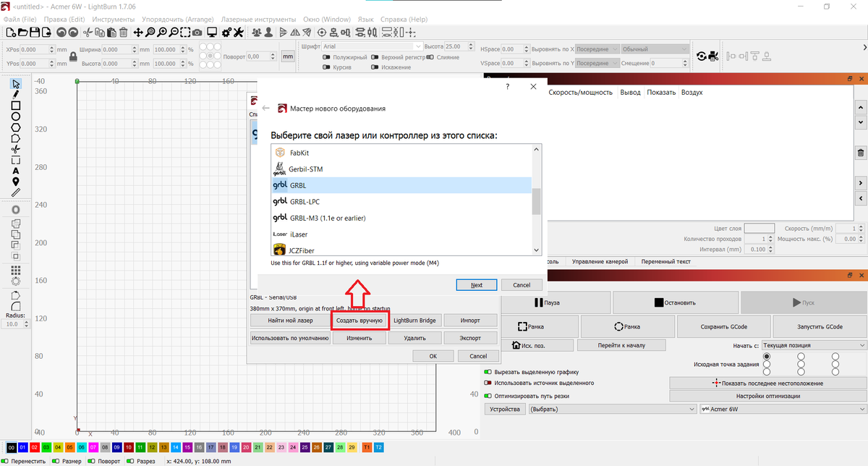868x466 pixels.
Task: Click the wizard back arrow
Action: (265, 108)
